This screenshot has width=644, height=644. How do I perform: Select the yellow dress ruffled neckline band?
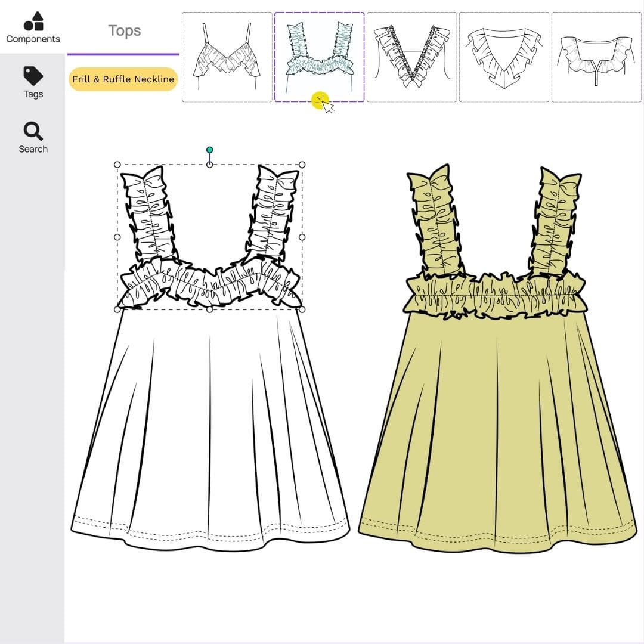496,295
